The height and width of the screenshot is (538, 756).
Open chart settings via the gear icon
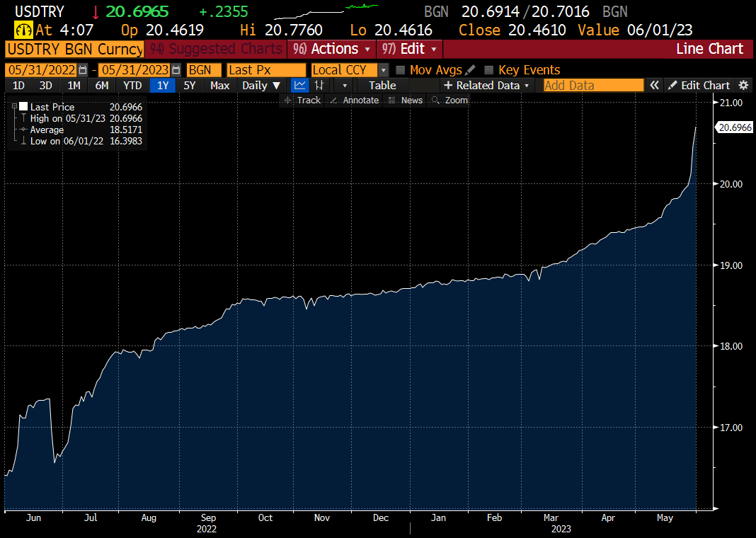point(743,85)
